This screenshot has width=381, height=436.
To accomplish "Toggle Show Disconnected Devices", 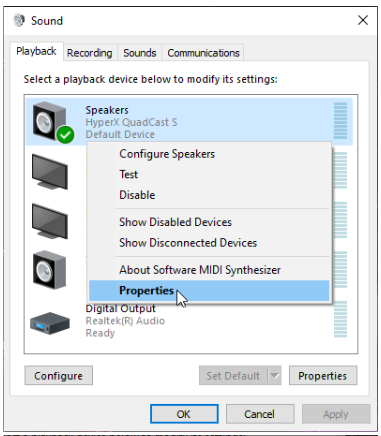I will click(209, 243).
